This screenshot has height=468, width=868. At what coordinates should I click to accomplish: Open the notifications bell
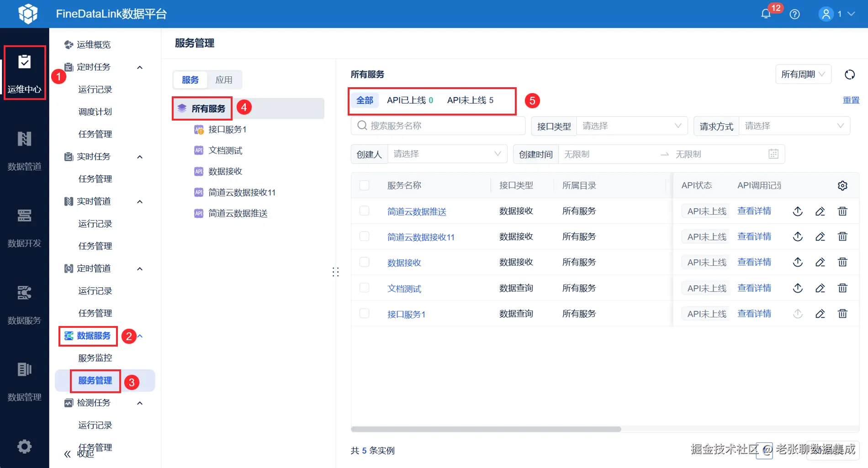(766, 14)
